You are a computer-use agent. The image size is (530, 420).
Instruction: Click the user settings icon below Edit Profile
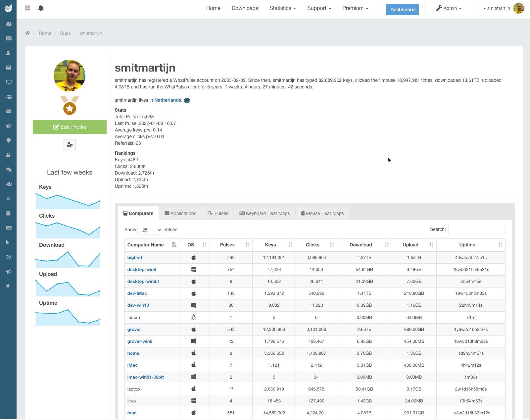pyautogui.click(x=70, y=145)
